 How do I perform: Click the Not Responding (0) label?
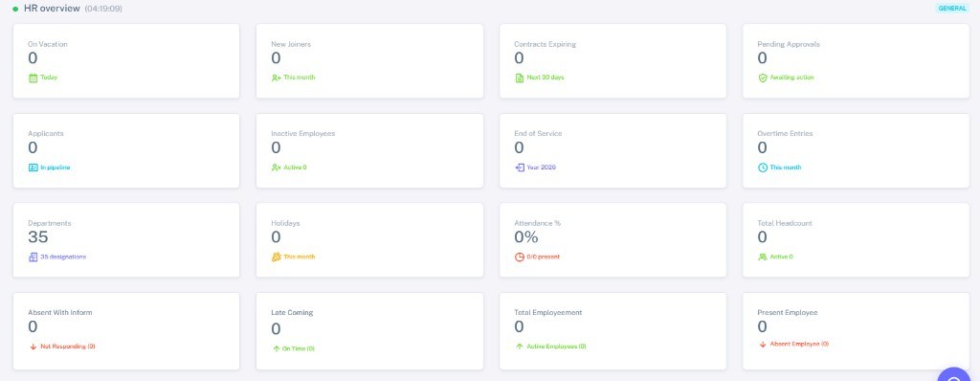[68, 347]
